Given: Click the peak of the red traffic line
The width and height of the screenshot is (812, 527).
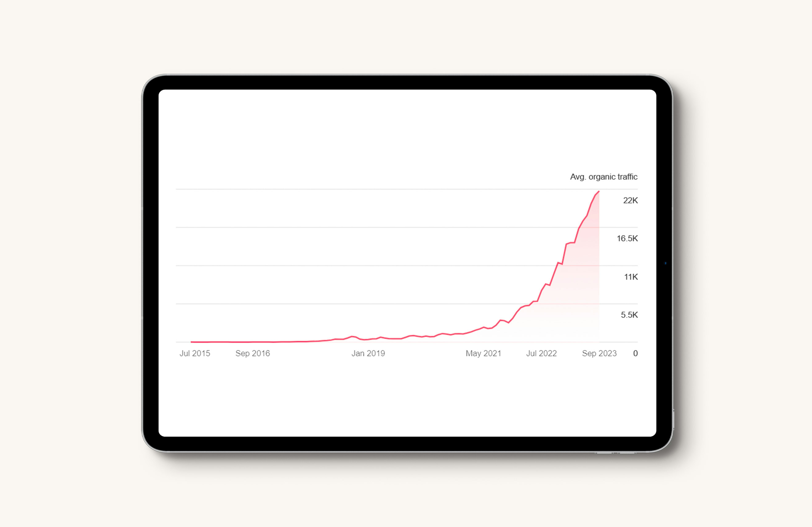Looking at the screenshot, I should (x=599, y=192).
